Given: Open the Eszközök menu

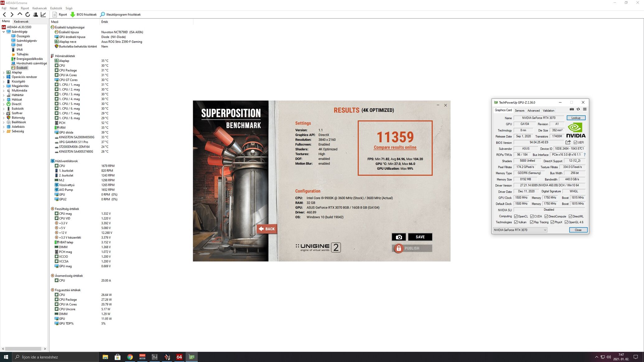Looking at the screenshot, I should 56,8.
